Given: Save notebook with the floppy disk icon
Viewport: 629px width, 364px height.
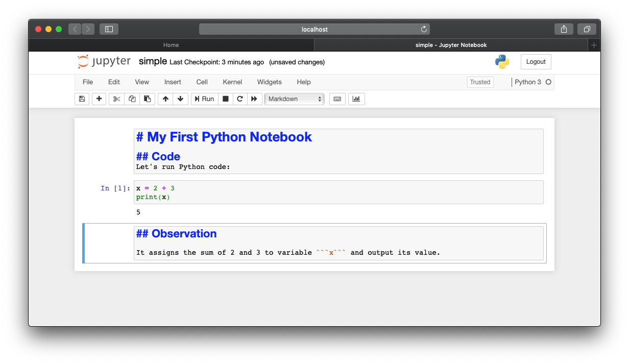Looking at the screenshot, I should [x=82, y=99].
